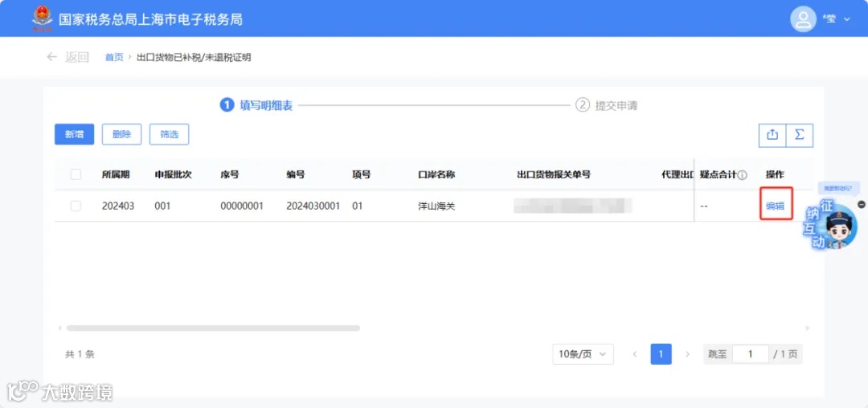
Task: Click the 操作 column header
Action: (775, 175)
